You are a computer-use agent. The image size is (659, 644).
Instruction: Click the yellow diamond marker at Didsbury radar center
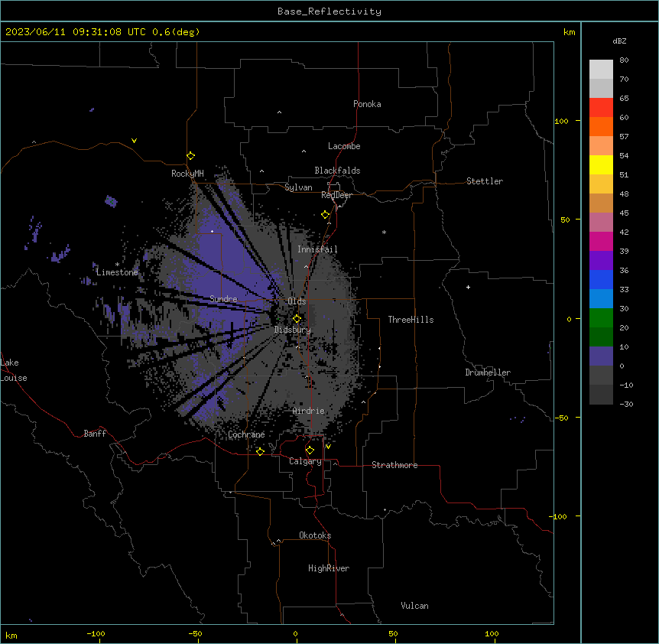(x=297, y=319)
